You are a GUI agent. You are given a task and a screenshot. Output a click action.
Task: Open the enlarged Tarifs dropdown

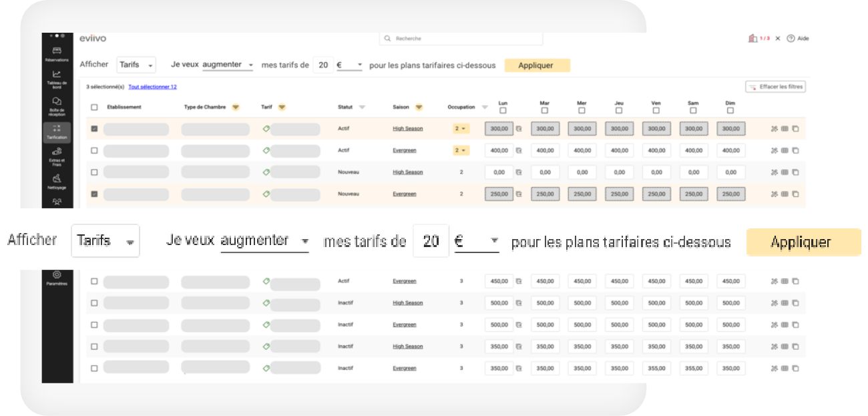pyautogui.click(x=105, y=241)
